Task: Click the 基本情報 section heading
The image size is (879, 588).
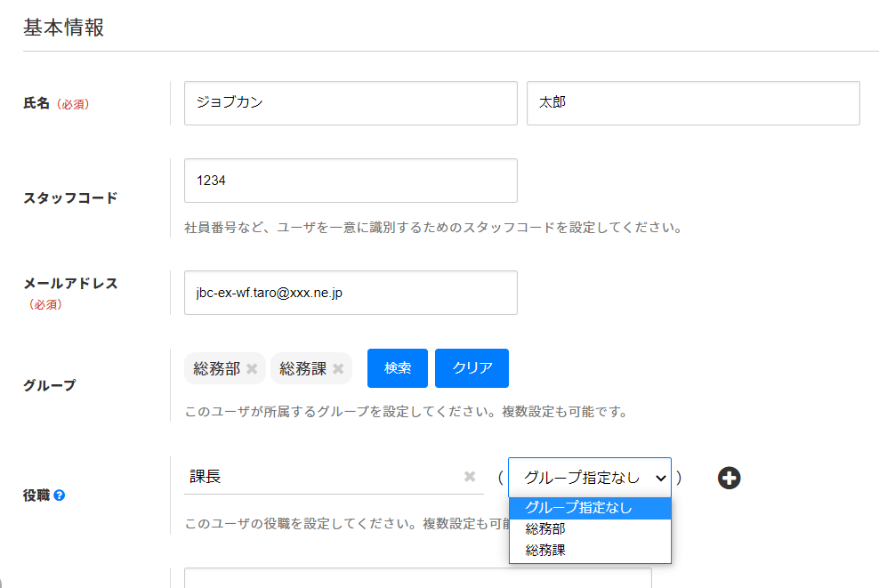Action: tap(63, 27)
